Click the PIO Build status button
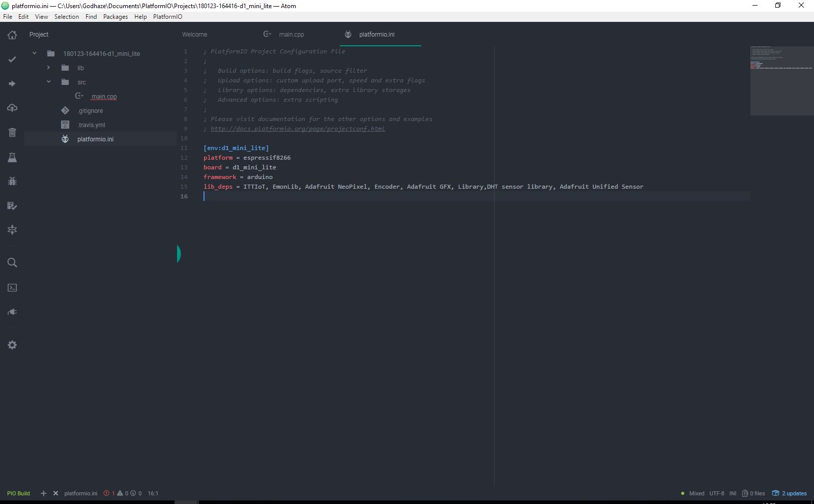Viewport: 814px width, 504px height. (x=18, y=493)
